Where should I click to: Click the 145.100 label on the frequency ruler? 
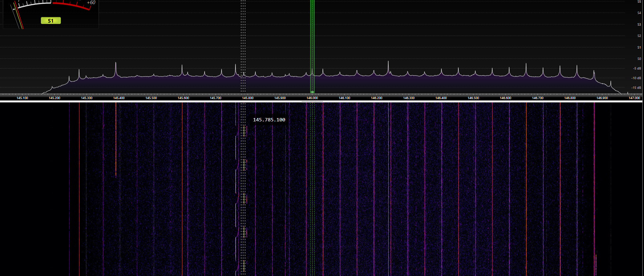pyautogui.click(x=22, y=98)
